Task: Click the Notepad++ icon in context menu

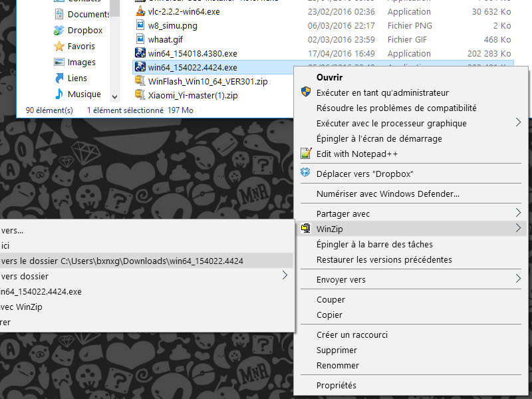Action: click(306, 154)
